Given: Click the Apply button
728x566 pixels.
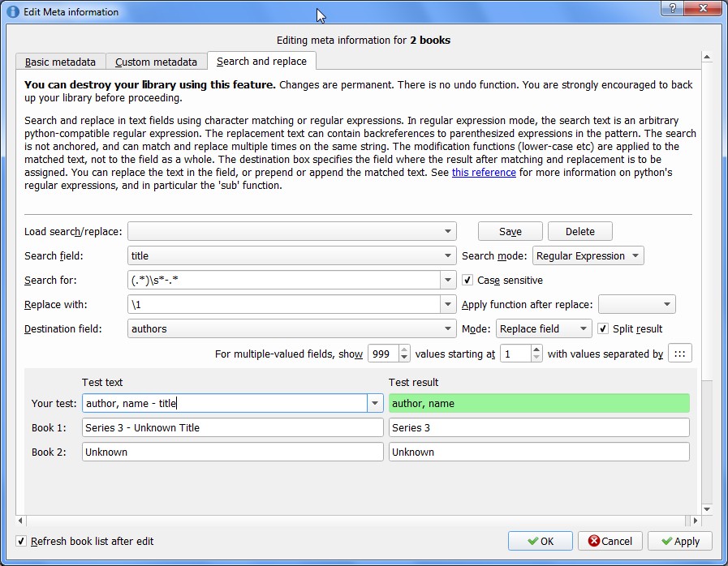Looking at the screenshot, I should click(680, 541).
